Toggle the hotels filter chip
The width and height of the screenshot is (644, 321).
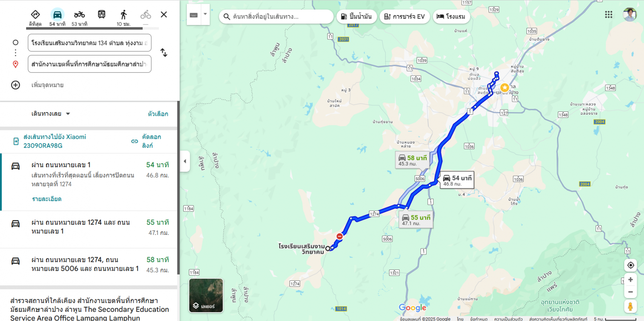pos(451,16)
